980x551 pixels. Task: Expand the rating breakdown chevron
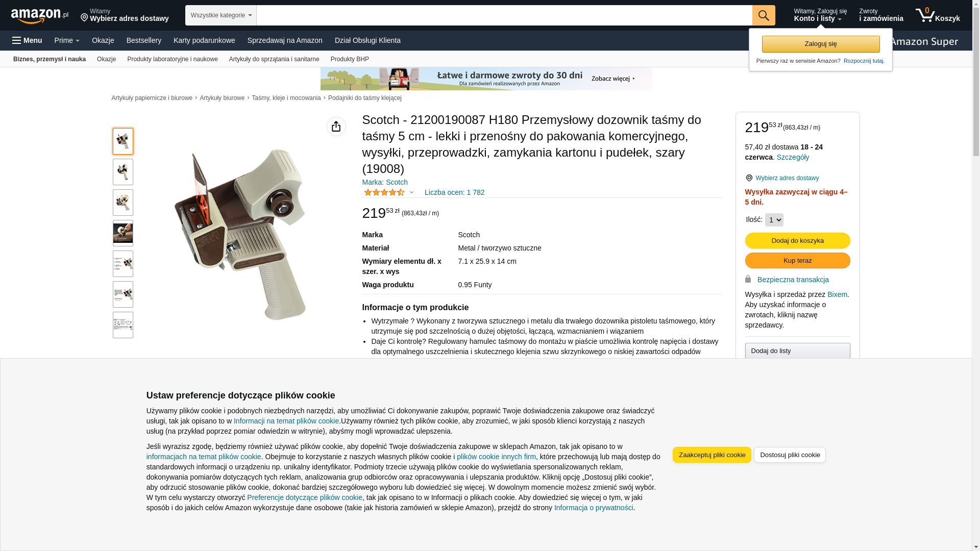click(411, 192)
